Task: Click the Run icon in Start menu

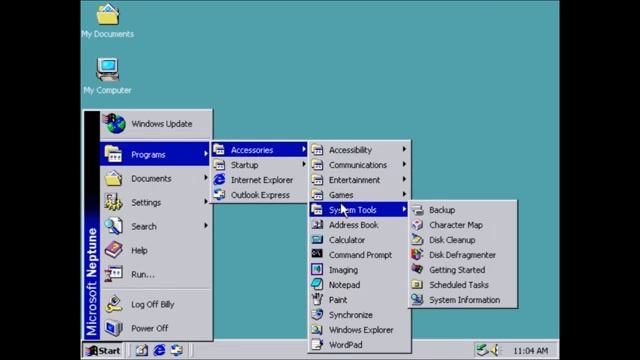Action: click(114, 274)
